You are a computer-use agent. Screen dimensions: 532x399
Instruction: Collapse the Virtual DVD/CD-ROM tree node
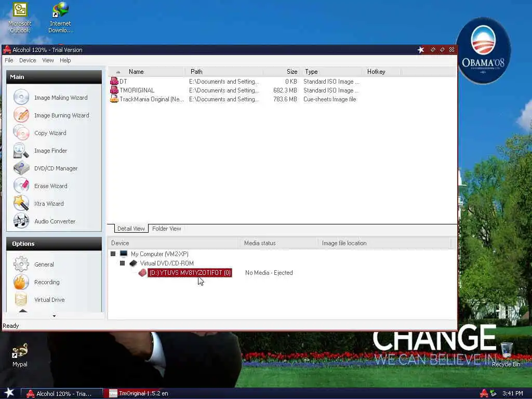pos(123,263)
